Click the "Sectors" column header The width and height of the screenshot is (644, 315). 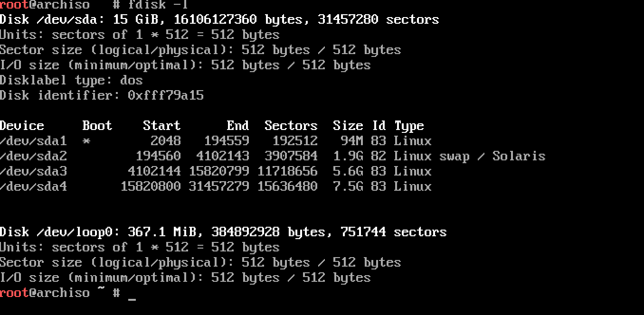point(291,126)
